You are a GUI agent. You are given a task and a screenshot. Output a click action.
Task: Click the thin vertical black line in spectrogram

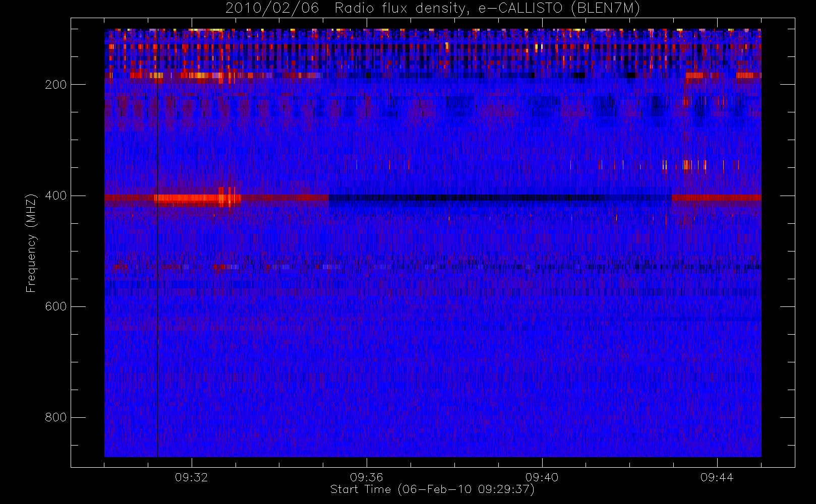pyautogui.click(x=157, y=243)
